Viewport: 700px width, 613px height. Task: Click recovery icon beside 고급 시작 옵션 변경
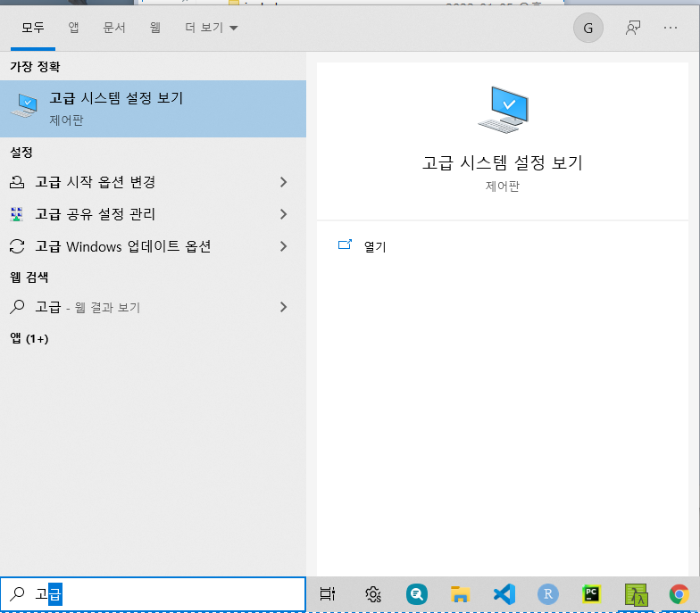pos(17,182)
